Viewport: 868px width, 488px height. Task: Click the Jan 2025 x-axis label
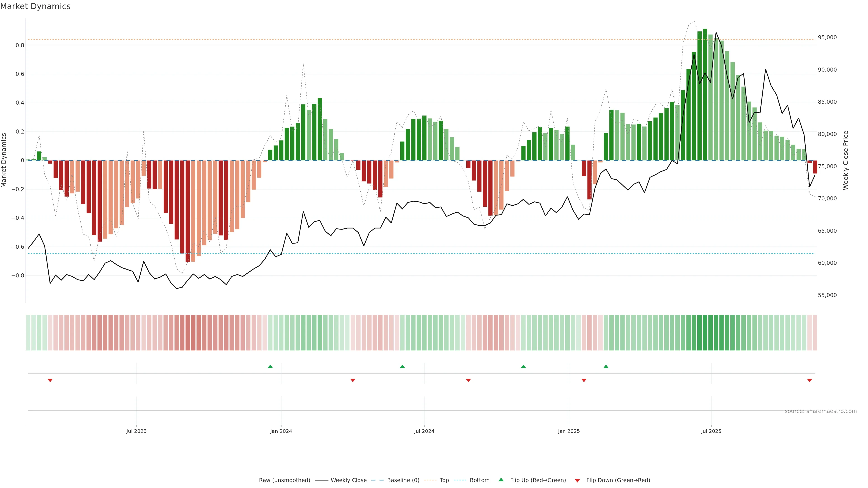[568, 431]
